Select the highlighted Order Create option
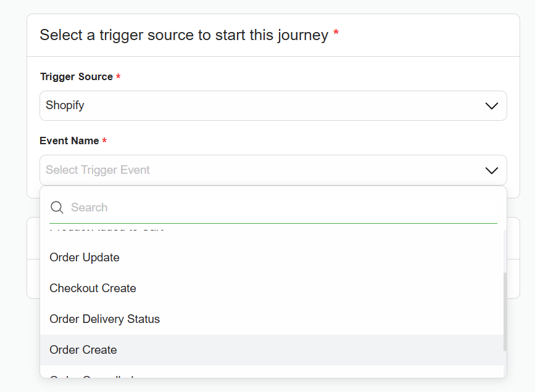Image resolution: width=535 pixels, height=392 pixels. pyautogui.click(x=83, y=350)
